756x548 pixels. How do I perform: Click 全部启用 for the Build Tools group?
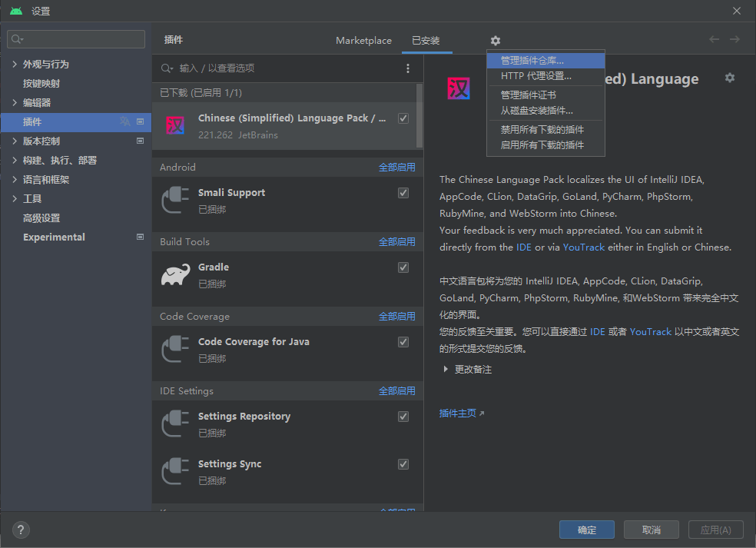(396, 241)
